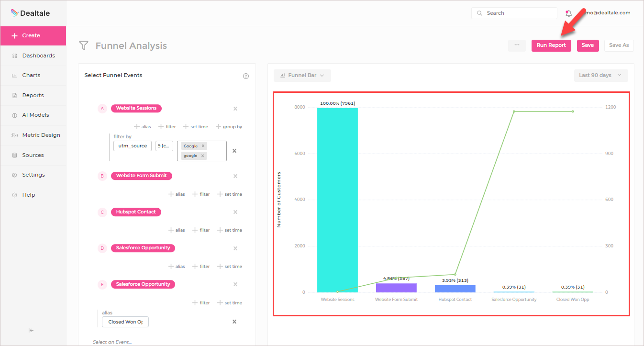Click the Website Sessions event tag
The height and width of the screenshot is (346, 644).
[x=136, y=109]
